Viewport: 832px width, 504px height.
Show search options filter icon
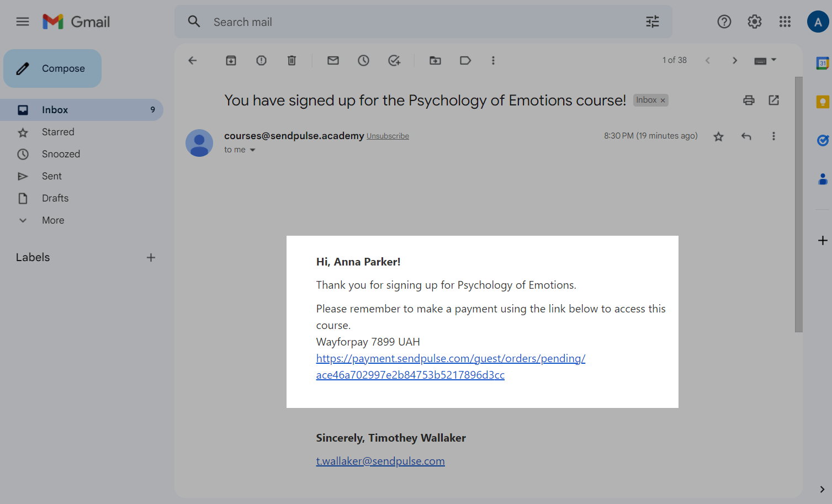pos(653,22)
